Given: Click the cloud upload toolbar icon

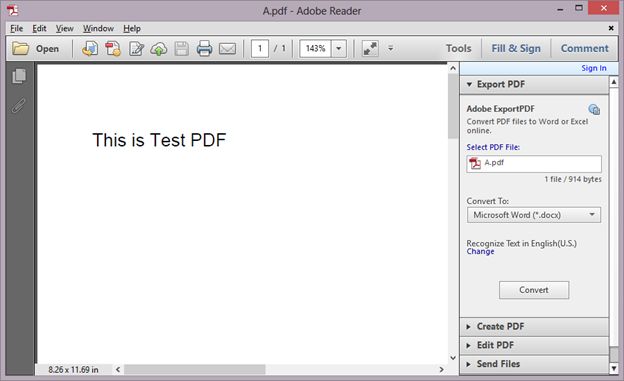Looking at the screenshot, I should click(159, 49).
